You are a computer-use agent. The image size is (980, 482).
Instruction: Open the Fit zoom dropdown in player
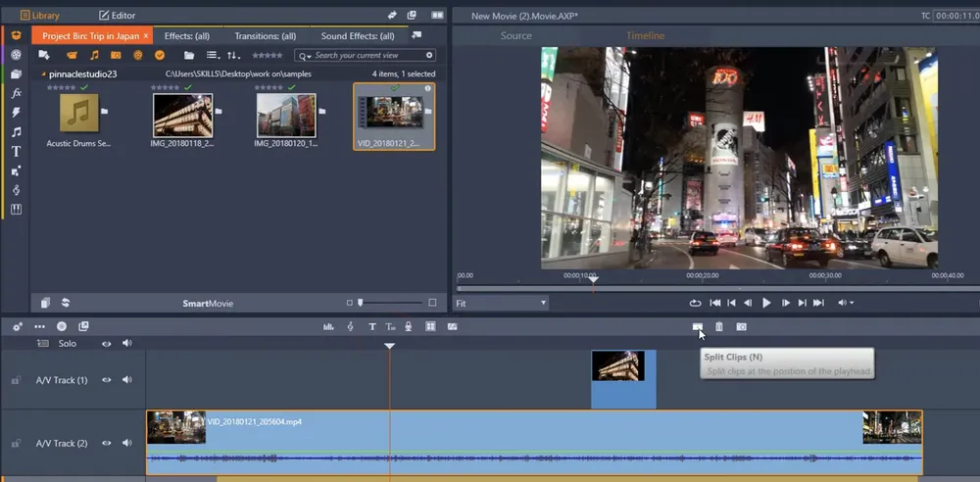(x=501, y=303)
